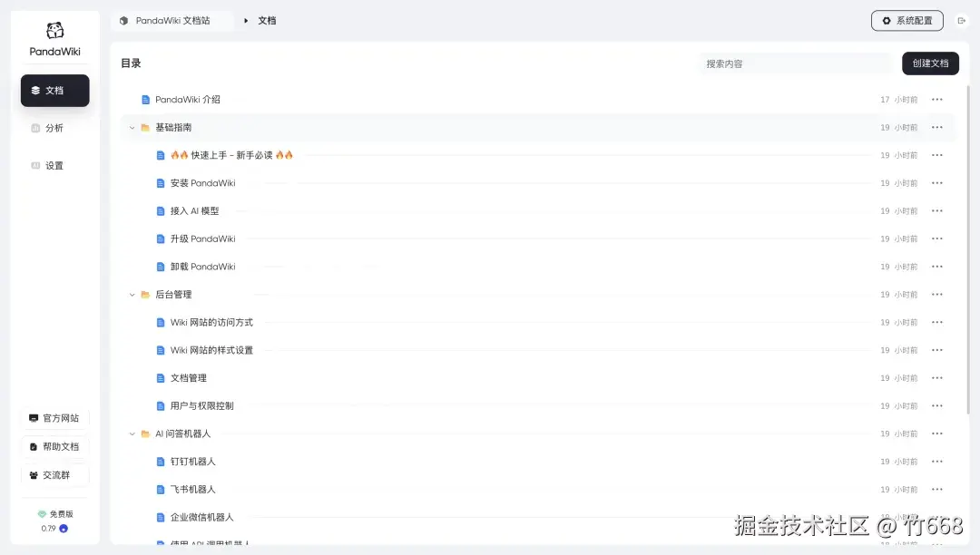Click the book icon beside 帮助文档

point(34,446)
